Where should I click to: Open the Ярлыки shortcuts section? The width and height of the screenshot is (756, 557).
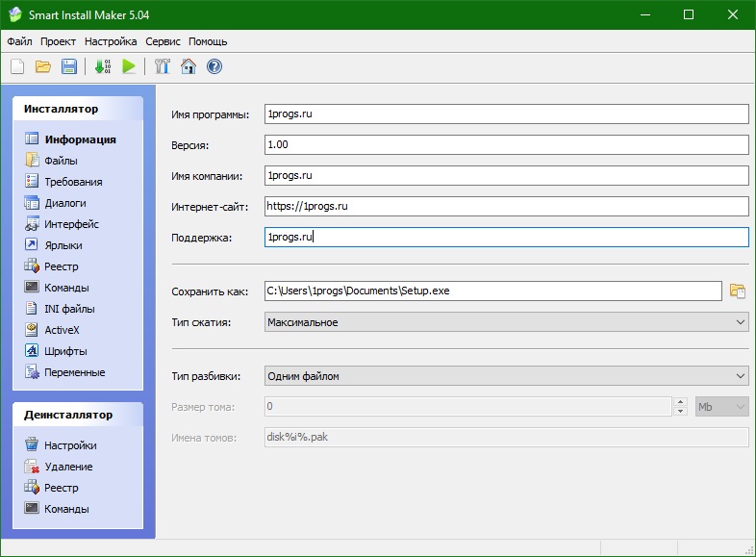coord(53,245)
